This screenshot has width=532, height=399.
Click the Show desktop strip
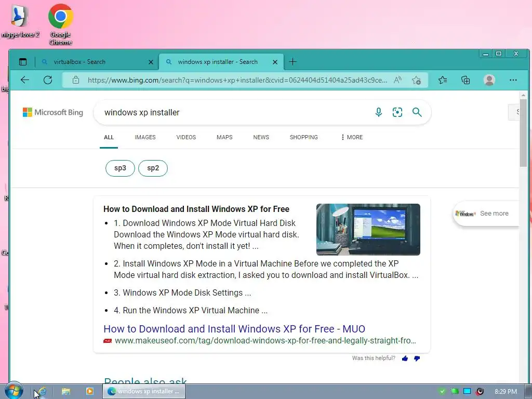coord(528,391)
